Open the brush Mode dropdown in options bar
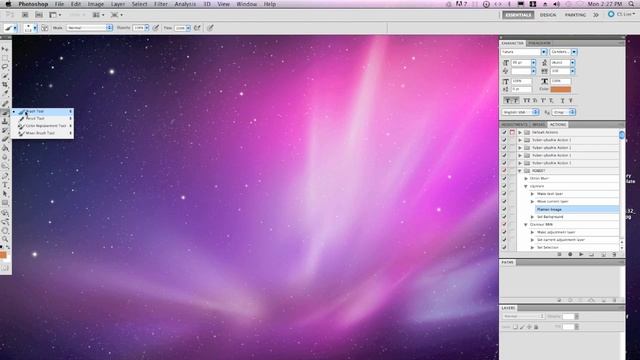640x360 pixels. 89,28
